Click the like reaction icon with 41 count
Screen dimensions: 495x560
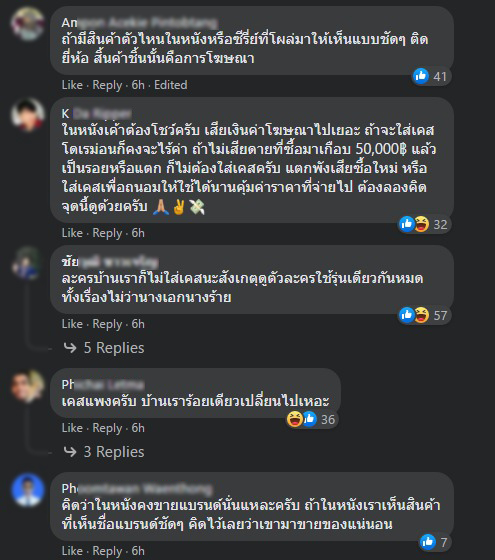(421, 76)
